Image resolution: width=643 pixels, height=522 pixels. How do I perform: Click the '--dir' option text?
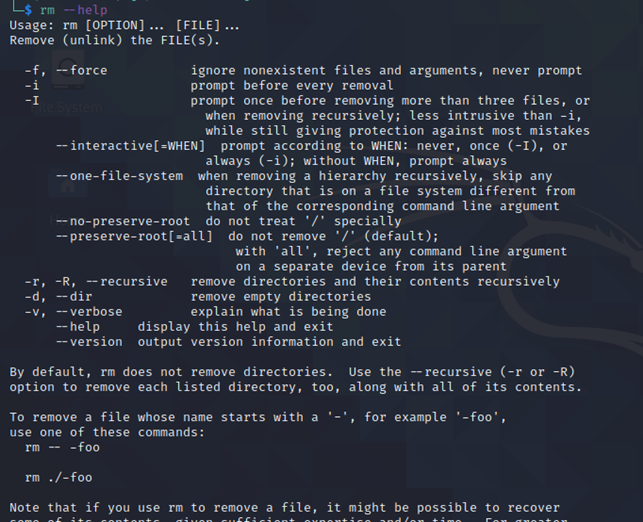74,297
